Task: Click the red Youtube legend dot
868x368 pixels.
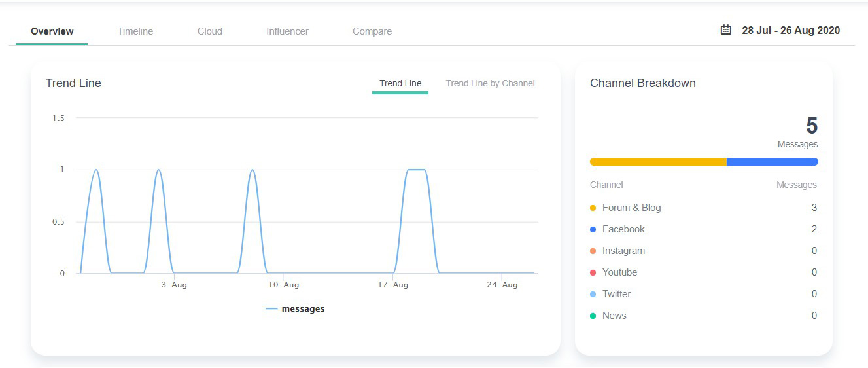Action: pos(593,273)
